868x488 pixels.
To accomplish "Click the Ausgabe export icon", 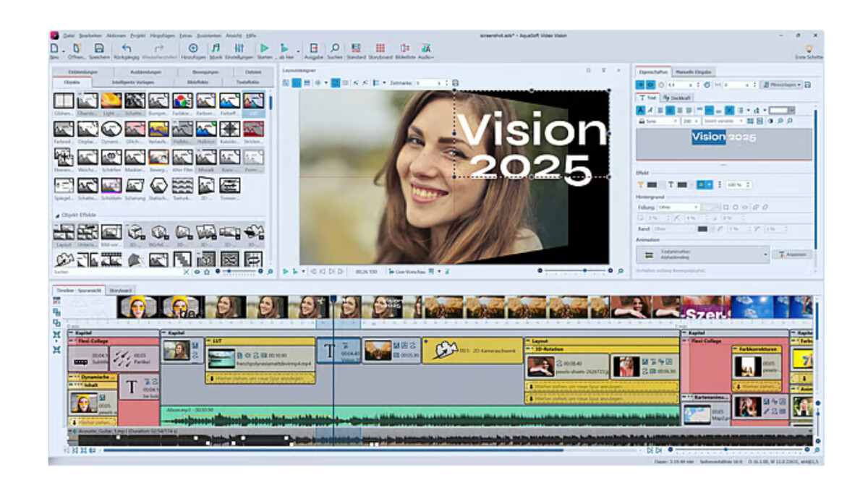I will 315,47.
